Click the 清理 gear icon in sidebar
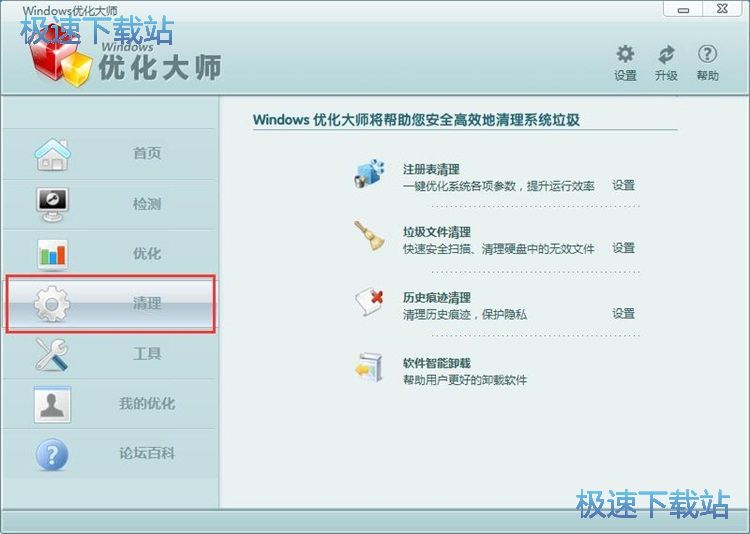This screenshot has width=750, height=534. pyautogui.click(x=52, y=304)
